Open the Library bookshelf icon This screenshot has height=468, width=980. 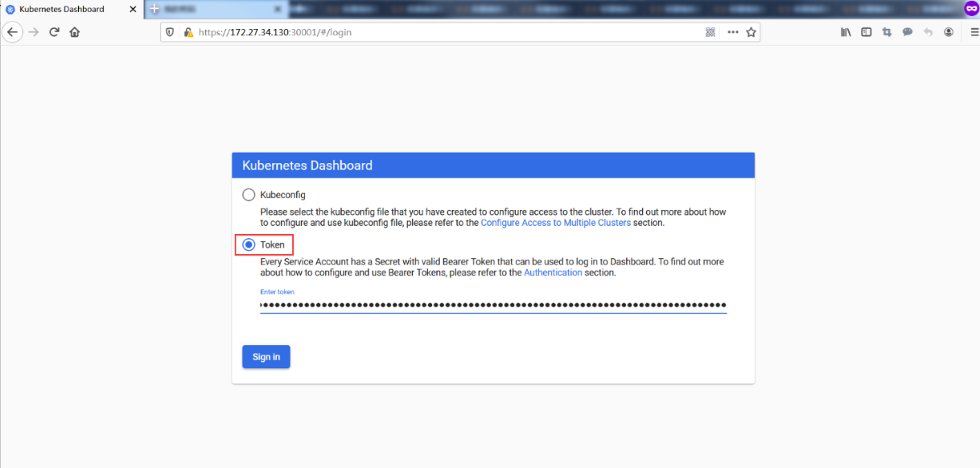pyautogui.click(x=846, y=32)
